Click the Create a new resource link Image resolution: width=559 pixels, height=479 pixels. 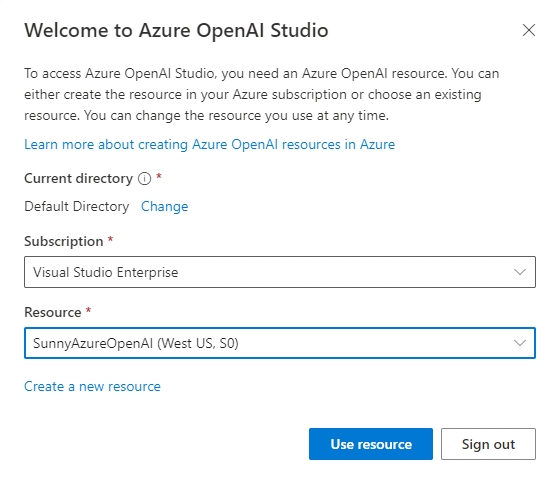[x=92, y=386]
